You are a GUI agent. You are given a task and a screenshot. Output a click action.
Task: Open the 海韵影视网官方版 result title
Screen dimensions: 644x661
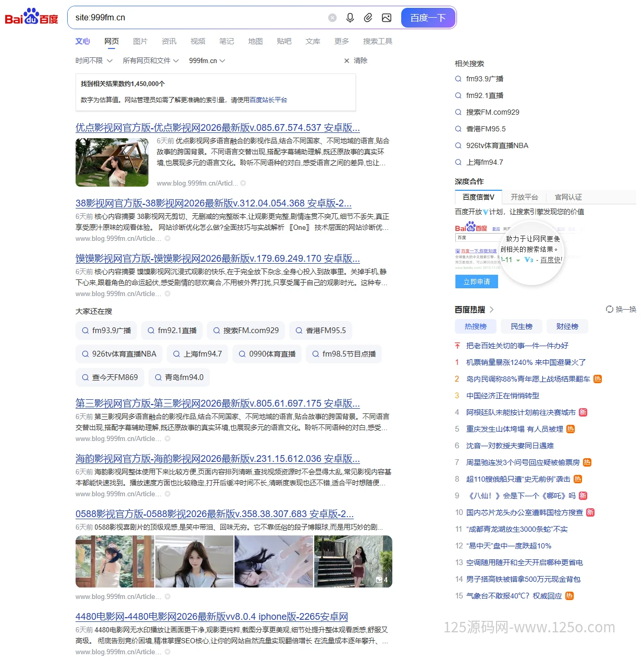tap(218, 459)
